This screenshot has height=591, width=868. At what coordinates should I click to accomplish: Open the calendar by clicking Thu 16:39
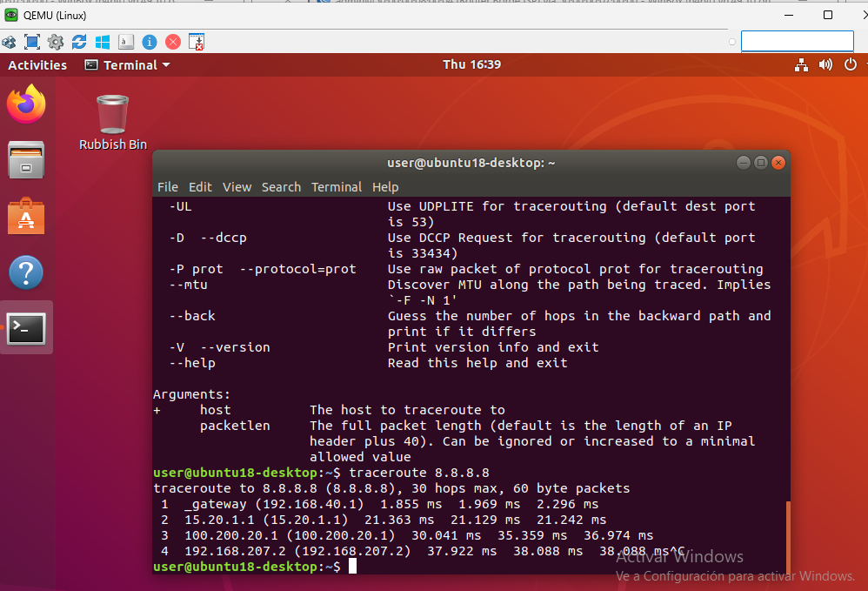click(x=471, y=64)
